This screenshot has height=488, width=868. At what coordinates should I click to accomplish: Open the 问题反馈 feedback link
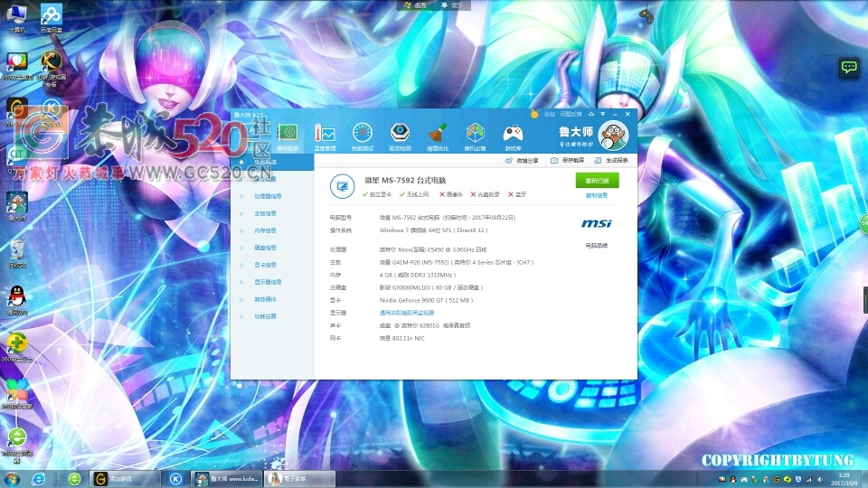571,114
